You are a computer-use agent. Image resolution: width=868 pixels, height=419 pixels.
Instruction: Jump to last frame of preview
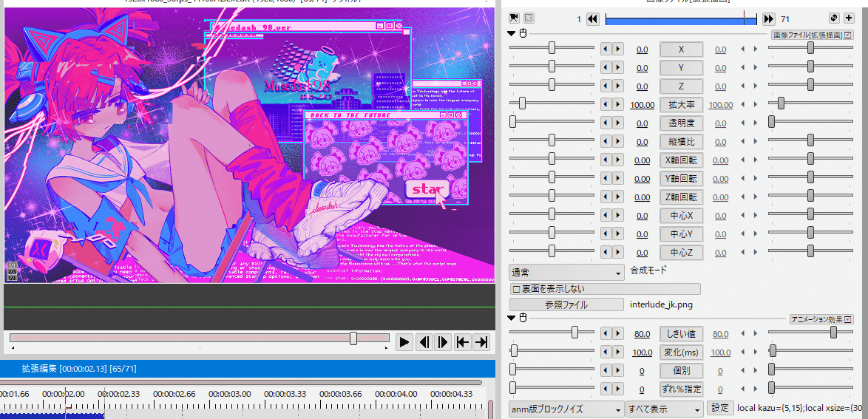point(481,343)
